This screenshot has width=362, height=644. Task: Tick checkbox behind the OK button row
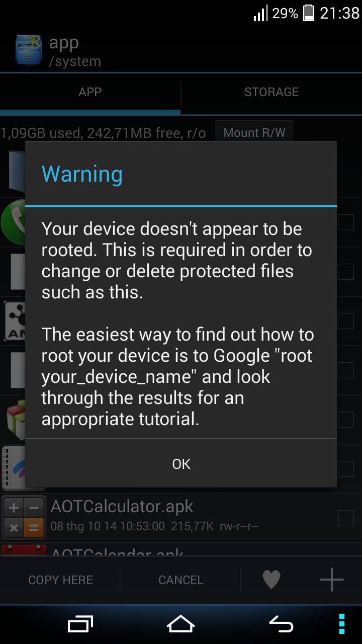[346, 468]
